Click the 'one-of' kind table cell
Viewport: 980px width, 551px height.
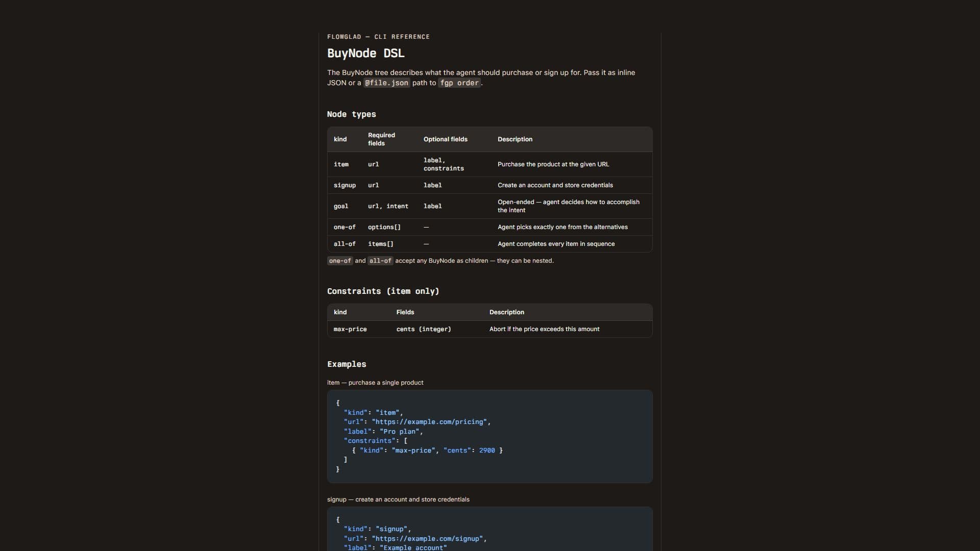coord(345,227)
